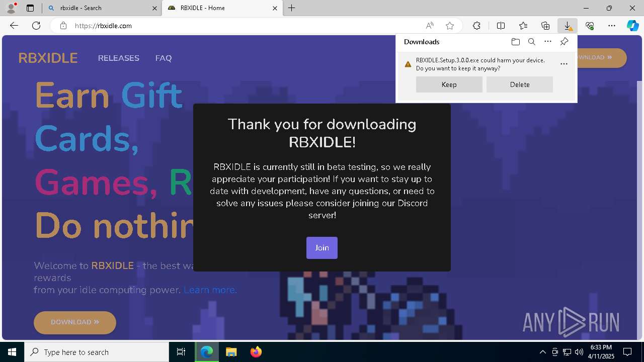Open Microsoft Edge from taskbar
Viewport: 644px width, 362px height.
[207, 352]
